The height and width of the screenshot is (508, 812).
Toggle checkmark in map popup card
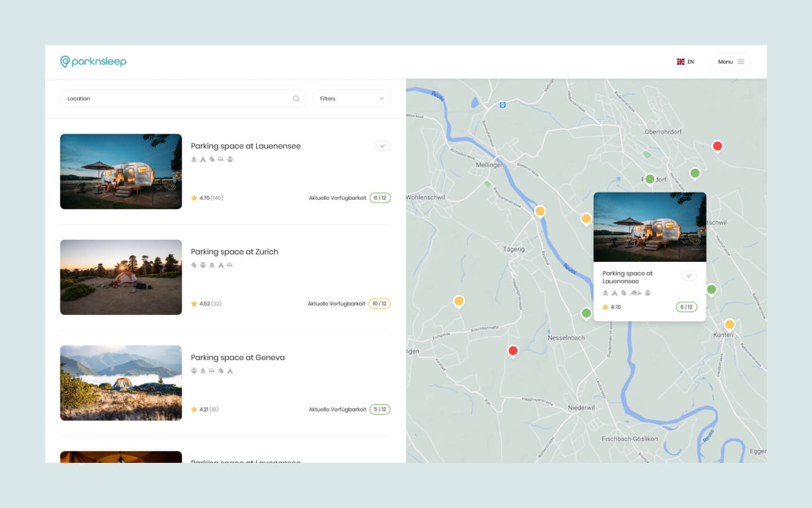tap(689, 276)
